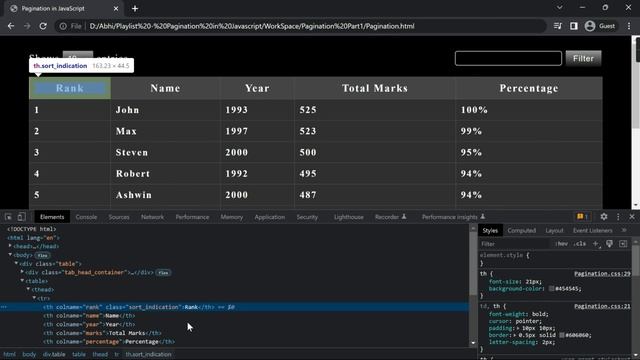Select the Event Listeners sub-tab

[592, 230]
